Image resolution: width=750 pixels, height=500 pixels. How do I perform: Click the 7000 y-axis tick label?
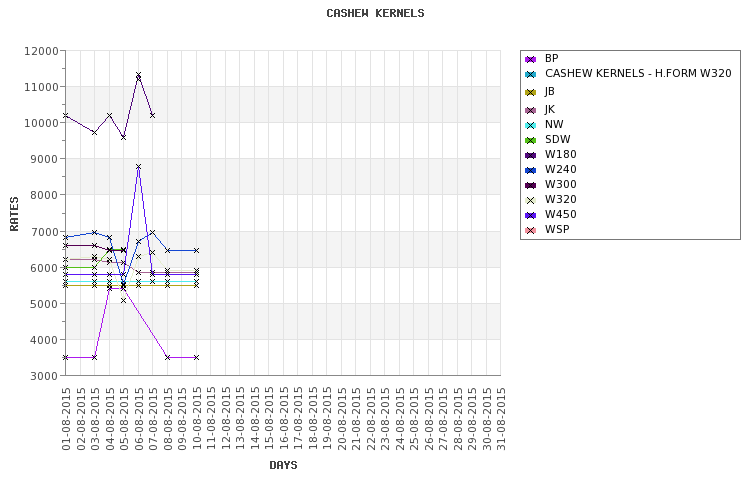click(x=44, y=232)
